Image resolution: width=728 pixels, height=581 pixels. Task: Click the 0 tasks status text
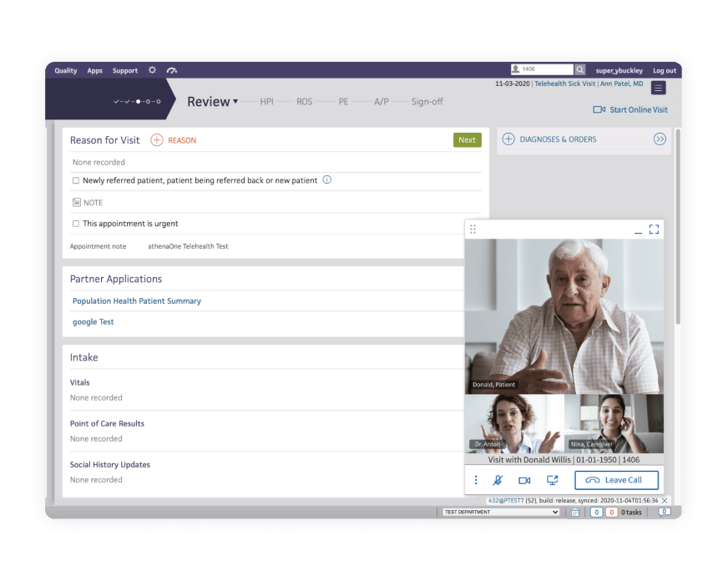pos(631,513)
